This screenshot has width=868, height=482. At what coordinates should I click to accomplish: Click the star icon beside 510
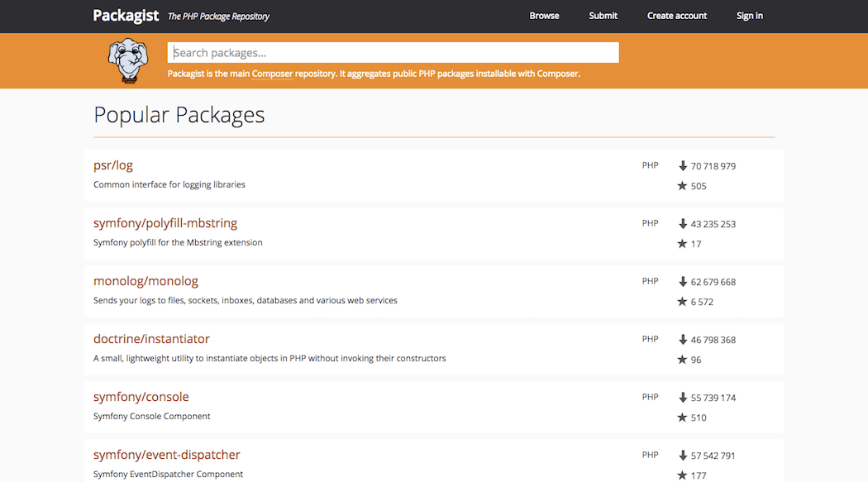coord(682,418)
